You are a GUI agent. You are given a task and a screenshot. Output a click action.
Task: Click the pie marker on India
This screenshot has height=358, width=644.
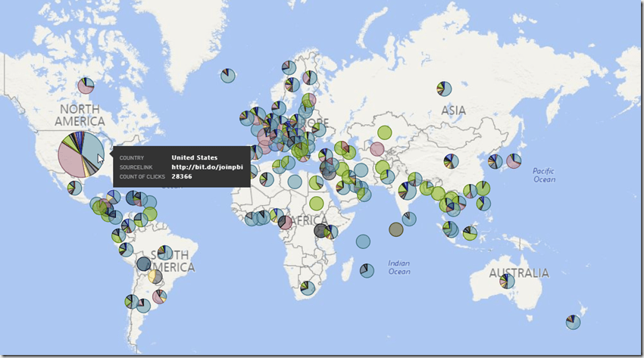pos(409,190)
